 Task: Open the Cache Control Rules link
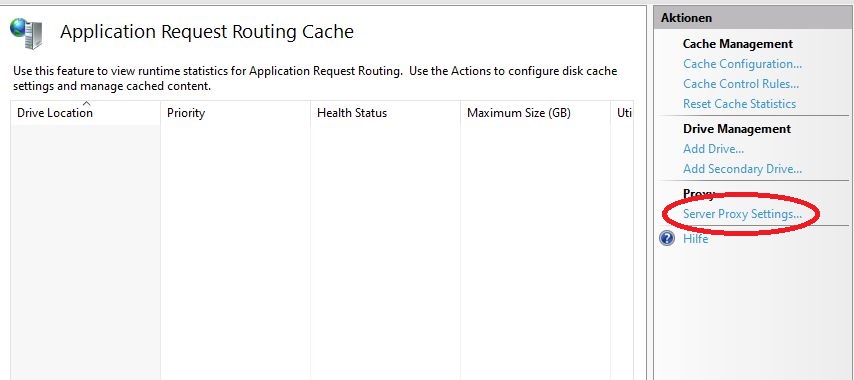[x=741, y=84]
